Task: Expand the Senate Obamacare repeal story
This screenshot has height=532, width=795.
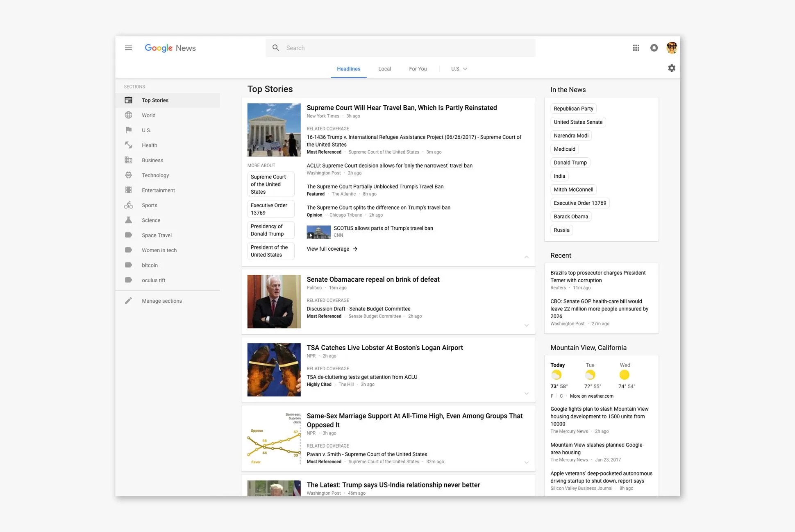Action: click(526, 325)
